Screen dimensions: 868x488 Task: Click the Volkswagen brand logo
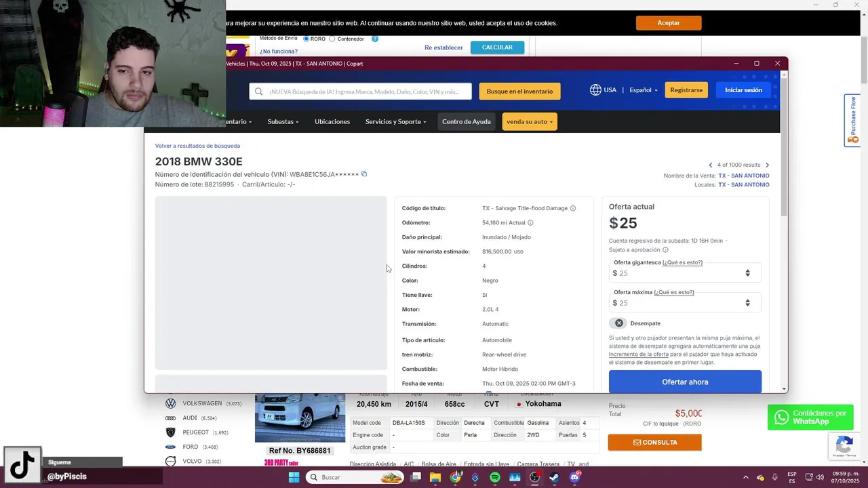(x=170, y=403)
